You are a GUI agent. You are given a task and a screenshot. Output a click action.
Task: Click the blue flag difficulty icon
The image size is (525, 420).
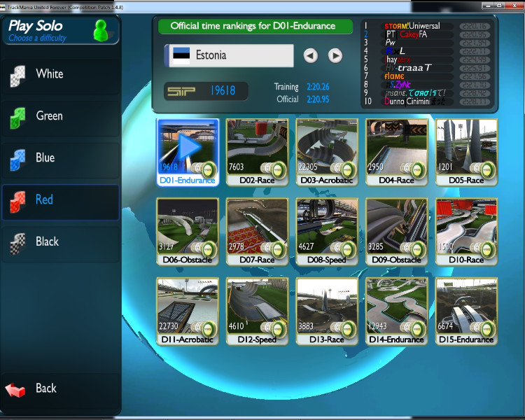[x=17, y=159]
